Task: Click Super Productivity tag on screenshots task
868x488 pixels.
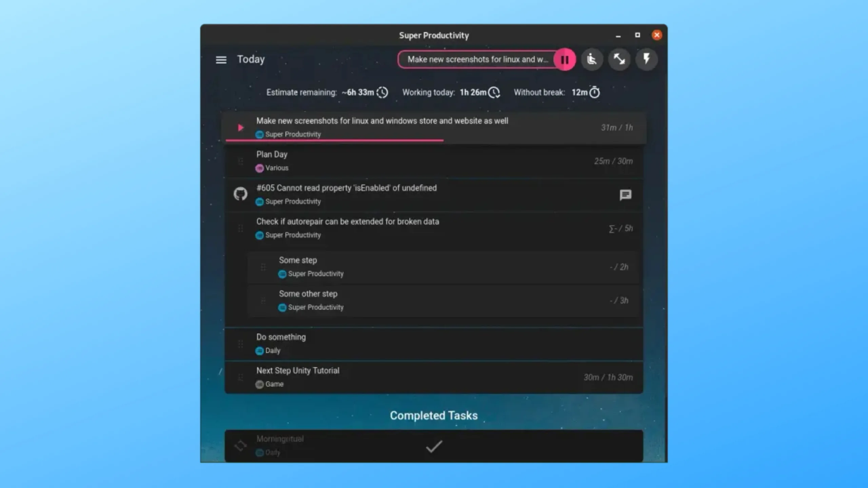Action: click(288, 135)
